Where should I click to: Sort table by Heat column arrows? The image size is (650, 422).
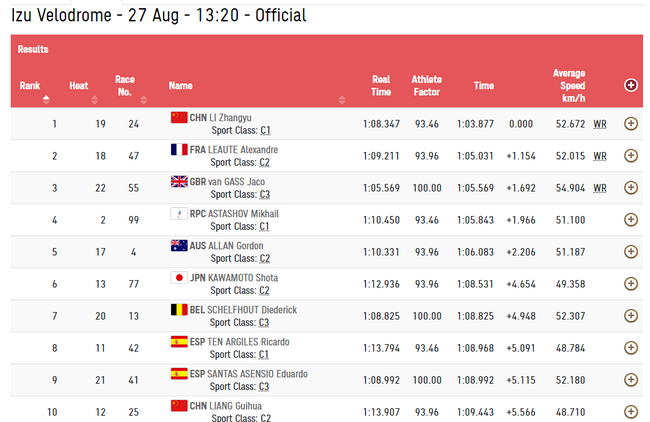[x=95, y=99]
